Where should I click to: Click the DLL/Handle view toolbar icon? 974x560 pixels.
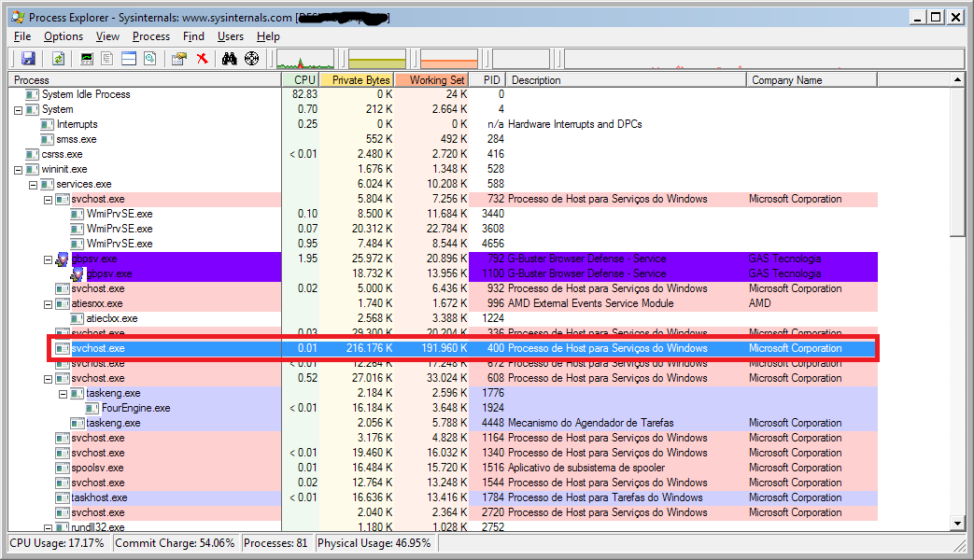pos(149,59)
